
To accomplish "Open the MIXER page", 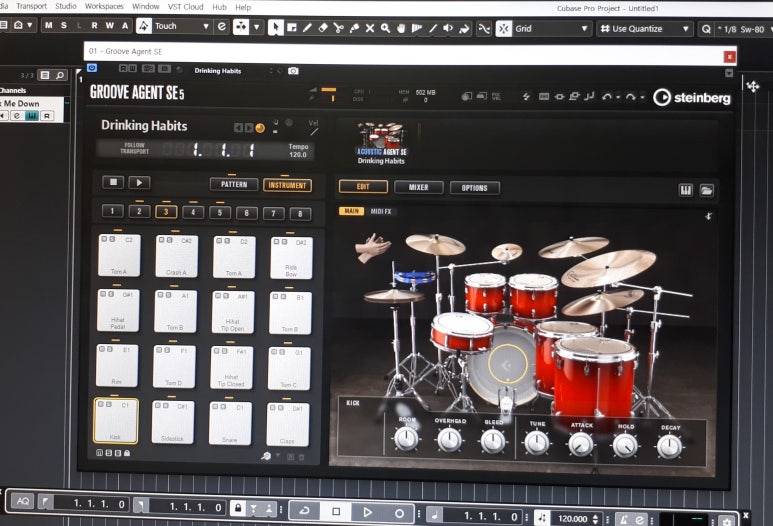I will (419, 187).
